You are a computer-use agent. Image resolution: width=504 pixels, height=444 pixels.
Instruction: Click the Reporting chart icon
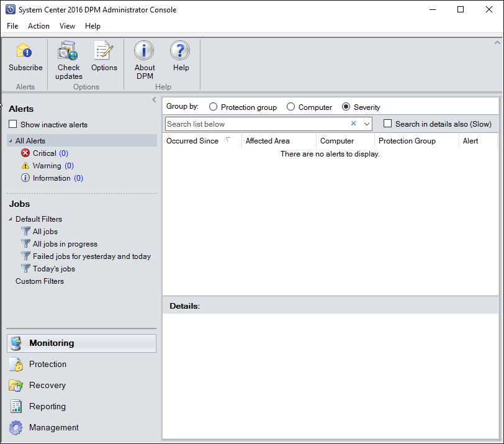[16, 406]
